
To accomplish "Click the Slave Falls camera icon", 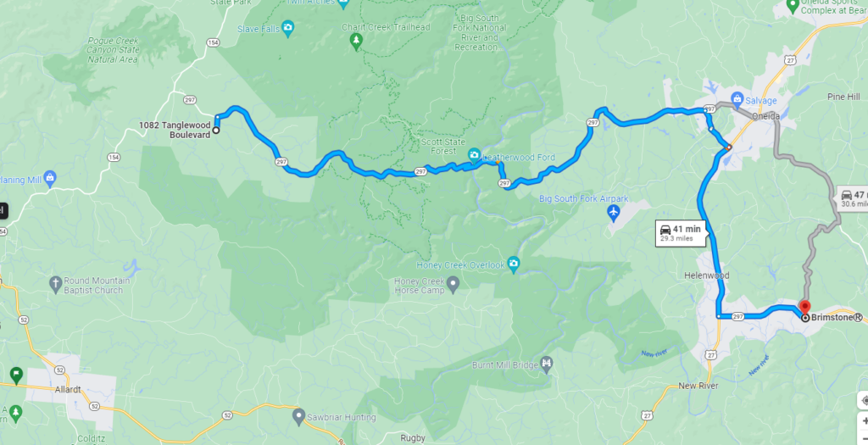I will [287, 27].
